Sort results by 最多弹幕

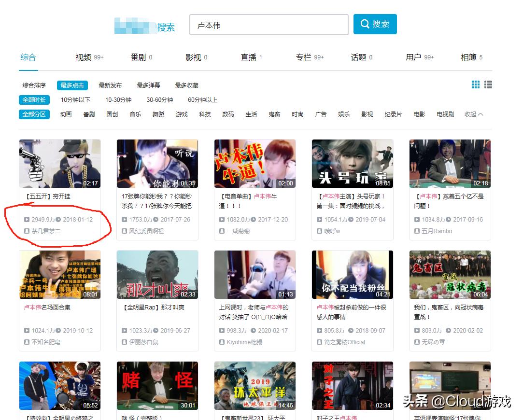148,85
